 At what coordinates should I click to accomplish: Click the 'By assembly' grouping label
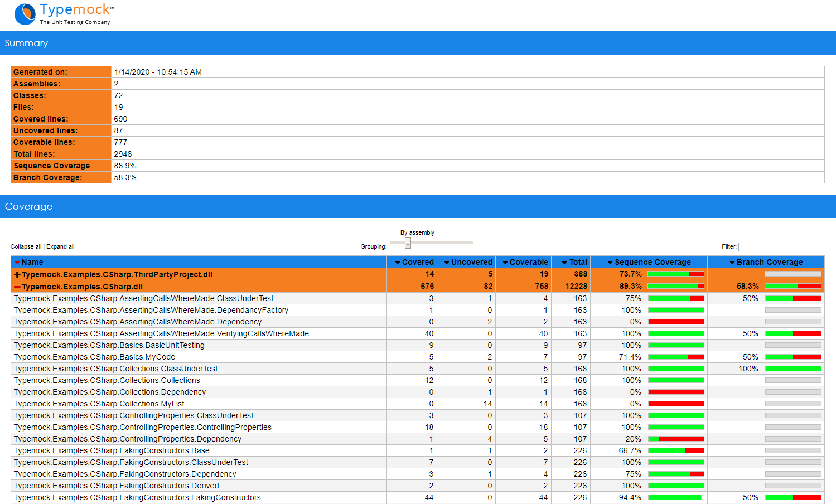[417, 232]
